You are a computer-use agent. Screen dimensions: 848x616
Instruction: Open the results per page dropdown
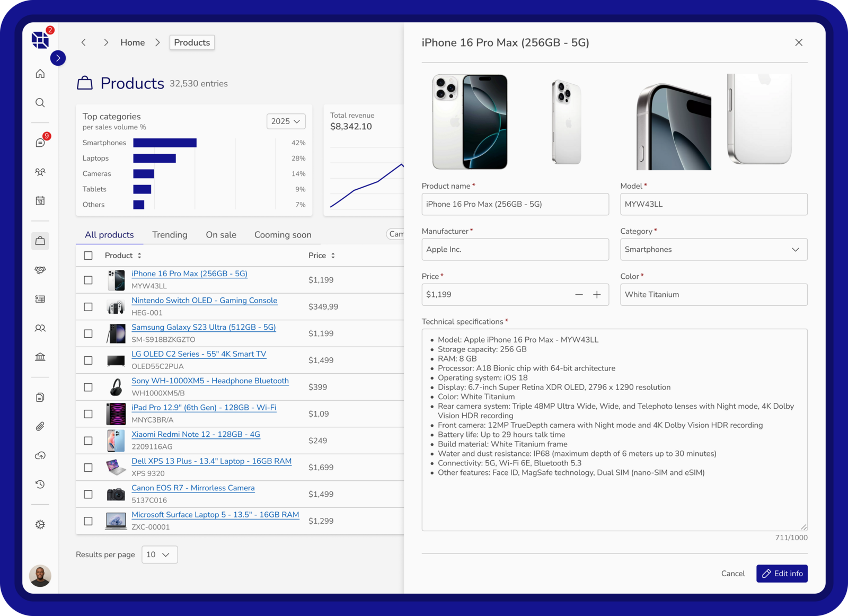tap(160, 555)
